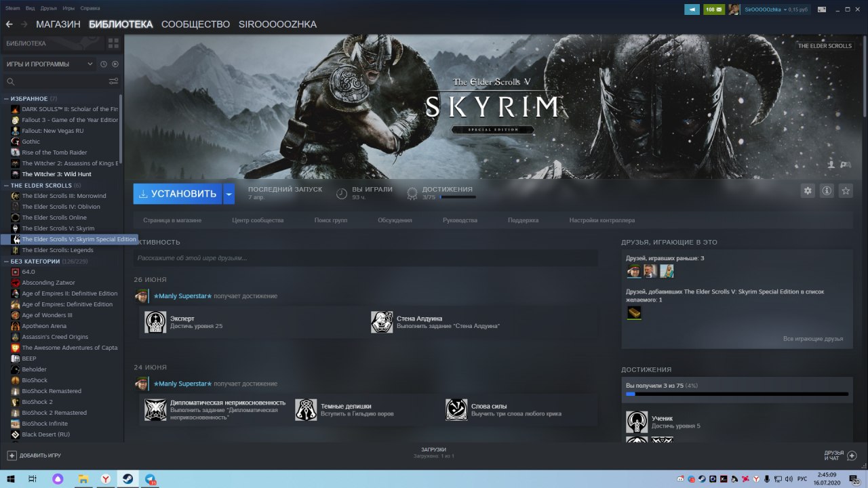This screenshot has height=488, width=868.
Task: Open the Темные делишки achievement icon
Action: click(x=306, y=409)
